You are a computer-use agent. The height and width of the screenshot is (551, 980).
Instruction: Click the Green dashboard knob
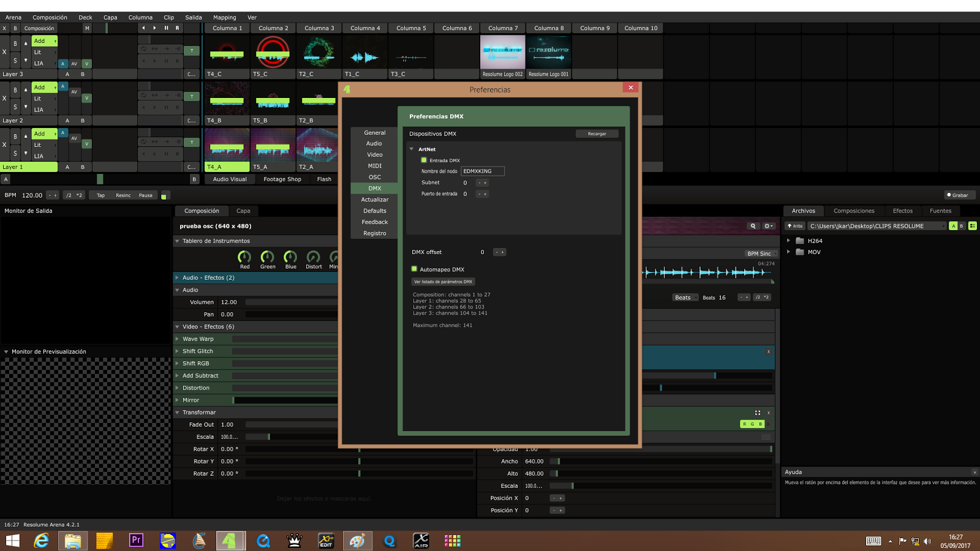coord(267,257)
